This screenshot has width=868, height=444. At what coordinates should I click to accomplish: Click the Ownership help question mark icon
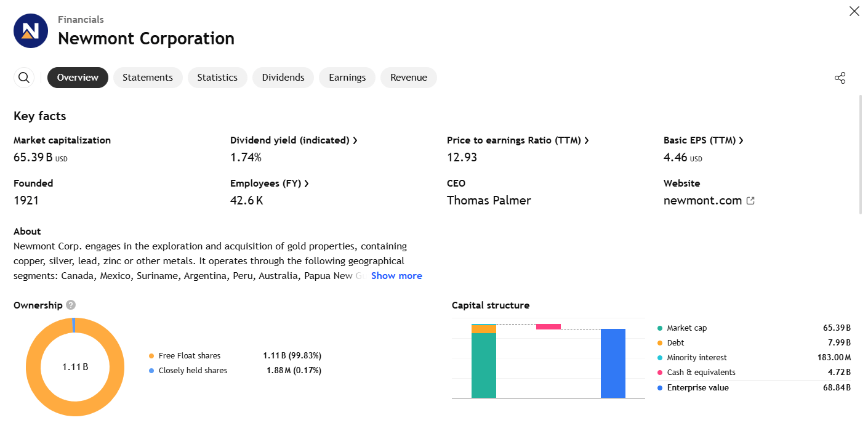pos(71,305)
